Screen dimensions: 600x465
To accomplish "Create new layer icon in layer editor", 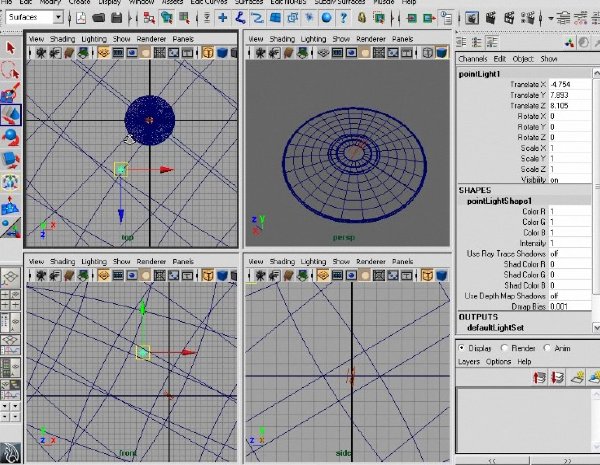I will (x=577, y=377).
